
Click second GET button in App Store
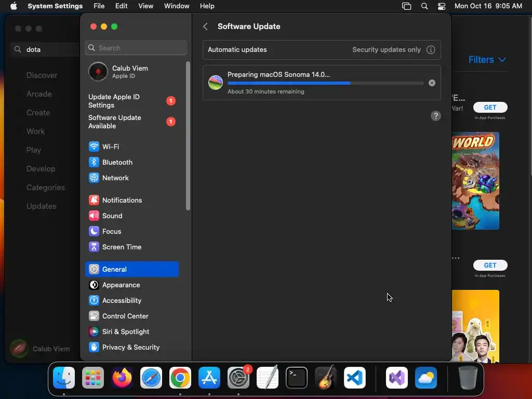(490, 265)
